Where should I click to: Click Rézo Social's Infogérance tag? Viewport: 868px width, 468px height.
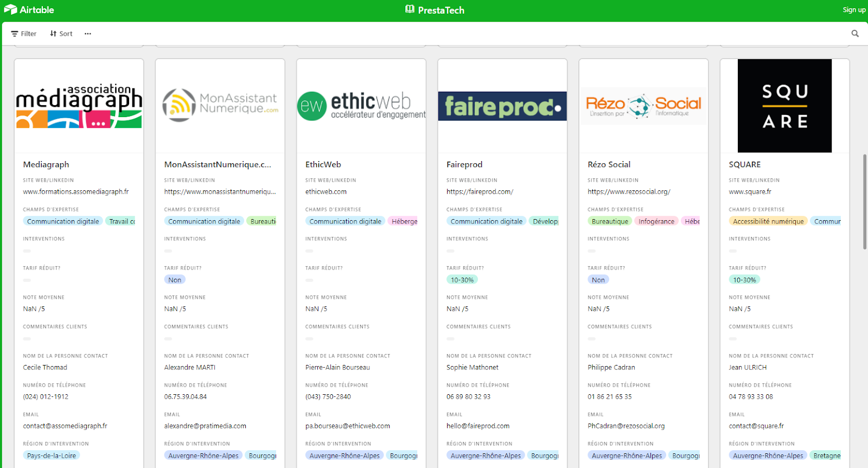pyautogui.click(x=656, y=221)
